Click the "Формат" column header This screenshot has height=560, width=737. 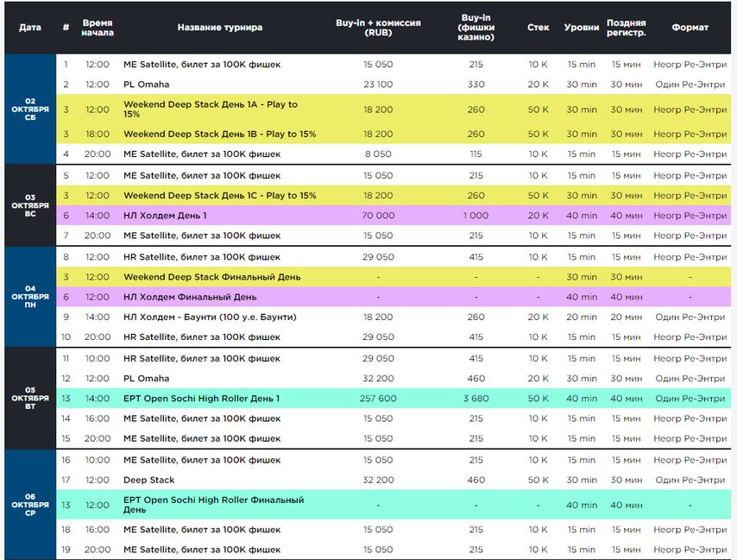click(690, 28)
